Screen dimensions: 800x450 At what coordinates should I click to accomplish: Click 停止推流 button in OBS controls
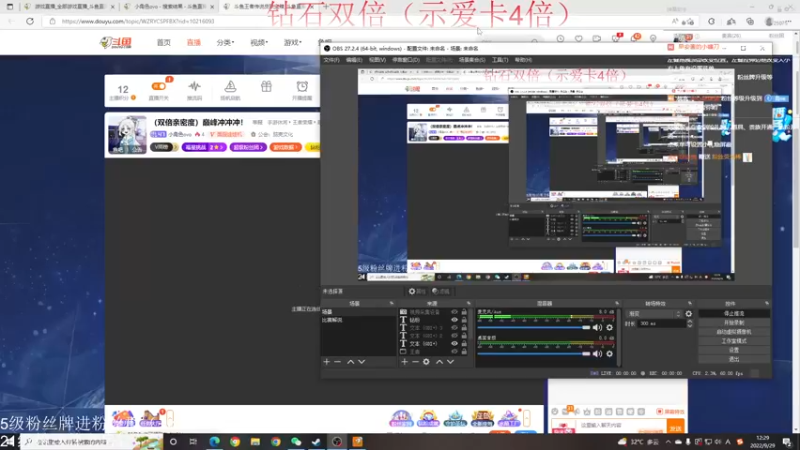(734, 314)
